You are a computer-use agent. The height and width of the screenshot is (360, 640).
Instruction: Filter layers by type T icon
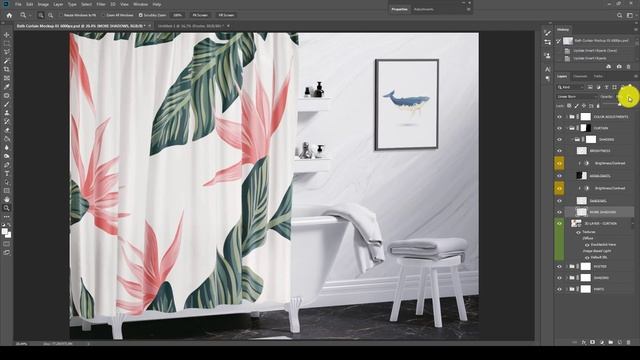(607, 87)
